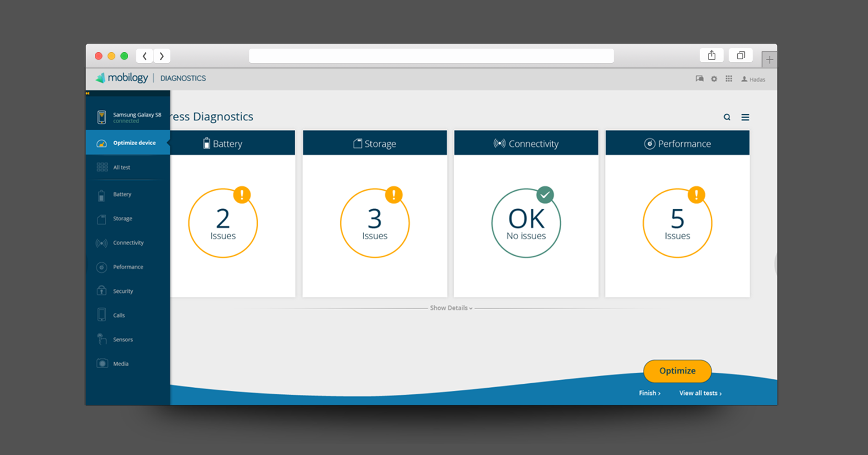Click the Optimize button
Image resolution: width=868 pixels, height=455 pixels.
click(678, 371)
